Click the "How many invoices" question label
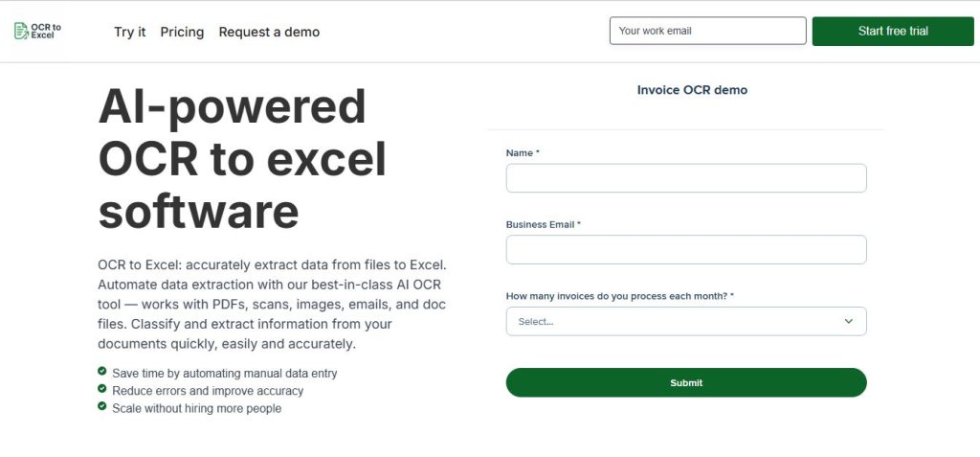The width and height of the screenshot is (980, 457). pyautogui.click(x=619, y=296)
